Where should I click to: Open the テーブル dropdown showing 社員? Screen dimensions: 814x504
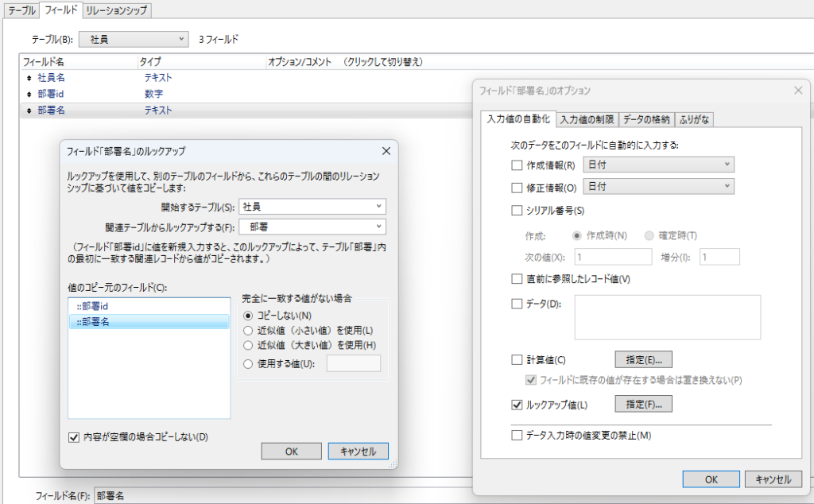pos(135,38)
